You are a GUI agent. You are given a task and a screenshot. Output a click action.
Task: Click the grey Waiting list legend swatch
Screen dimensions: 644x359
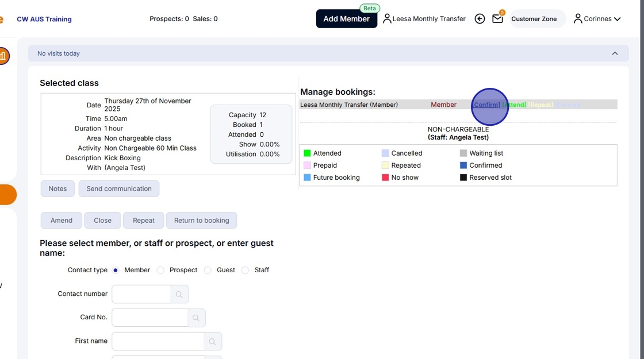point(463,153)
